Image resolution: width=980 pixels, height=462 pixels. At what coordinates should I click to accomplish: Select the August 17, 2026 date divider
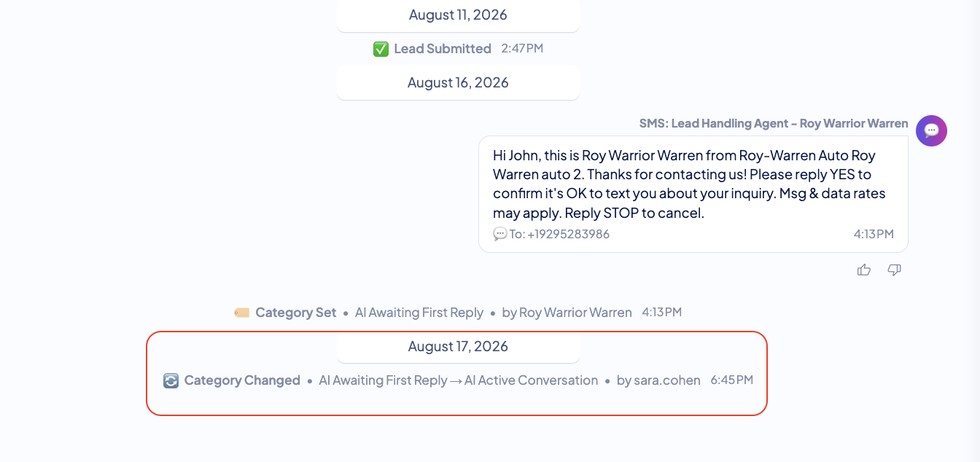[458, 346]
